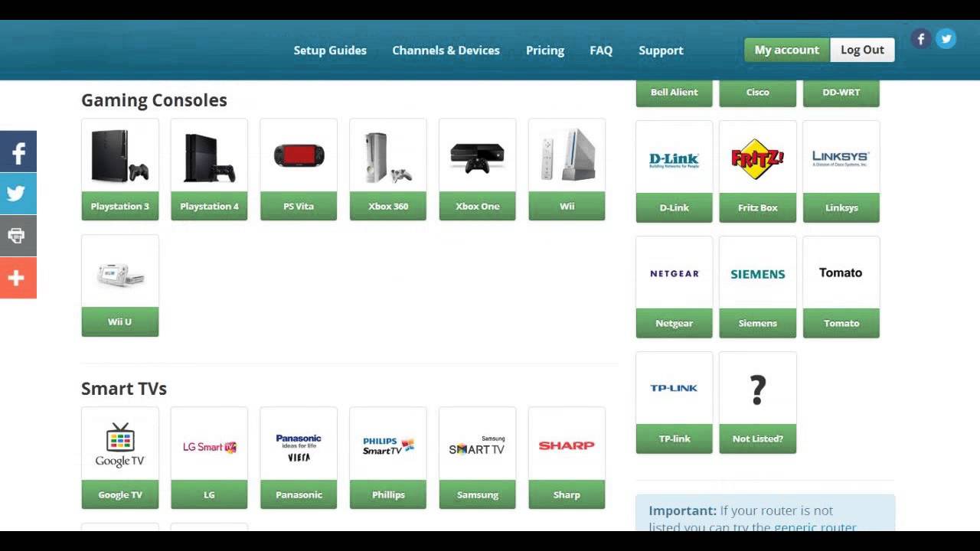Click the Playstation 4 green label
The image size is (980, 551).
[209, 206]
